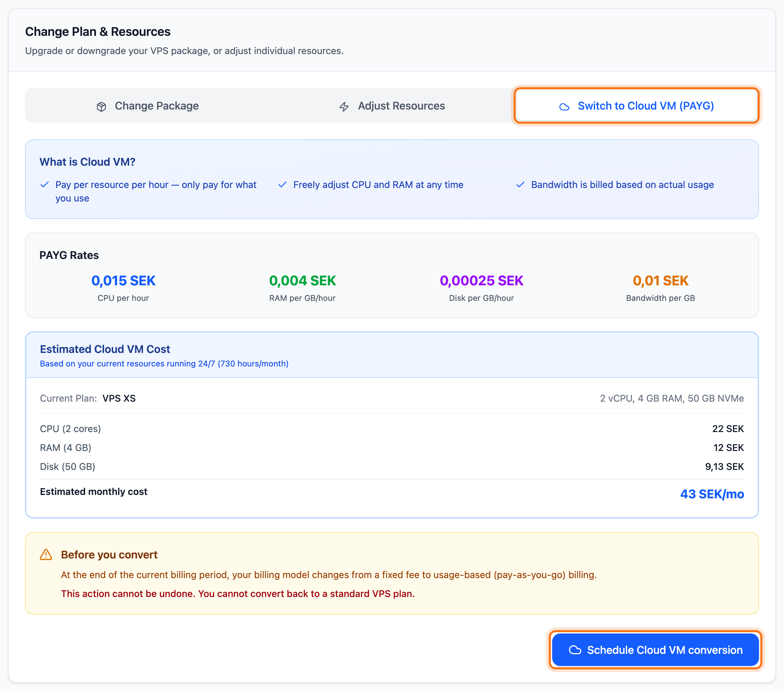Click the warning triangle icon beside Before you convert

[x=46, y=555]
